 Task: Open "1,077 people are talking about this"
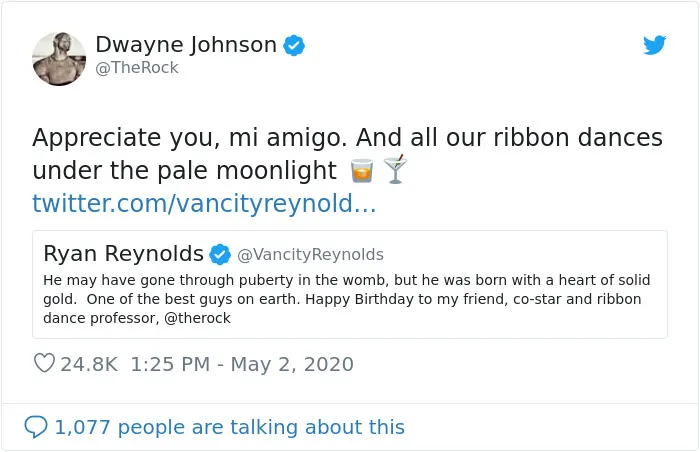229,427
